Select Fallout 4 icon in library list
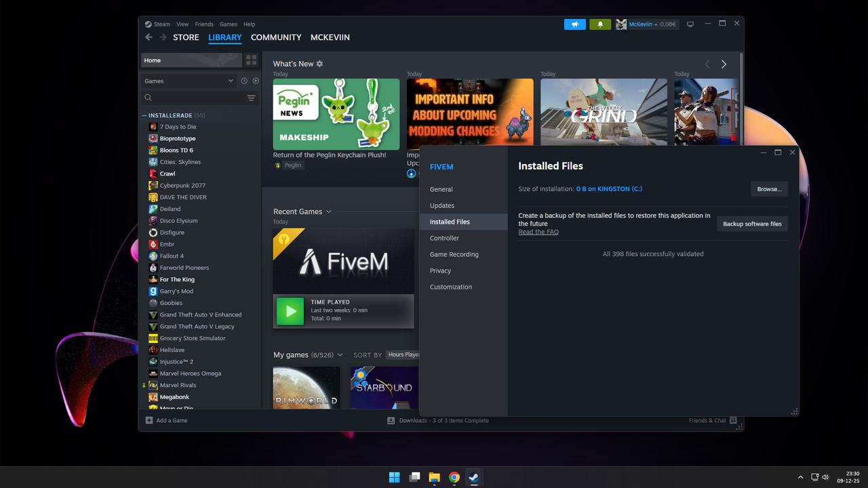 pyautogui.click(x=153, y=256)
